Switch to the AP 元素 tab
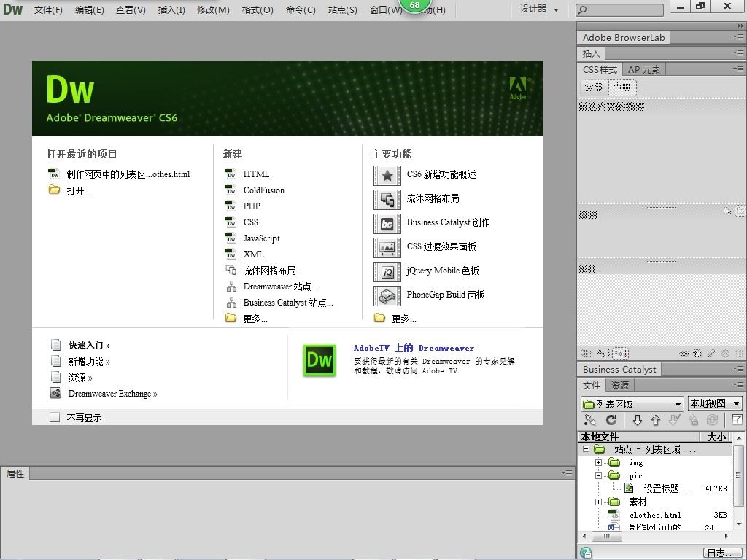 coord(643,69)
